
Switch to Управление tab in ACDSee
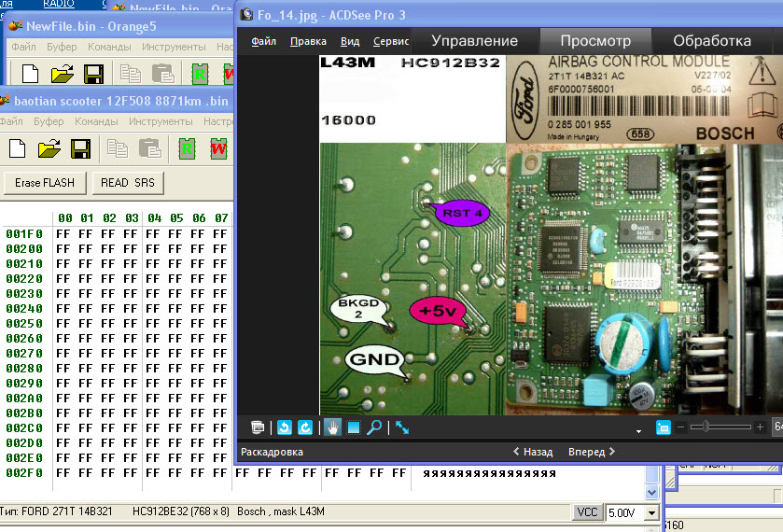[474, 41]
